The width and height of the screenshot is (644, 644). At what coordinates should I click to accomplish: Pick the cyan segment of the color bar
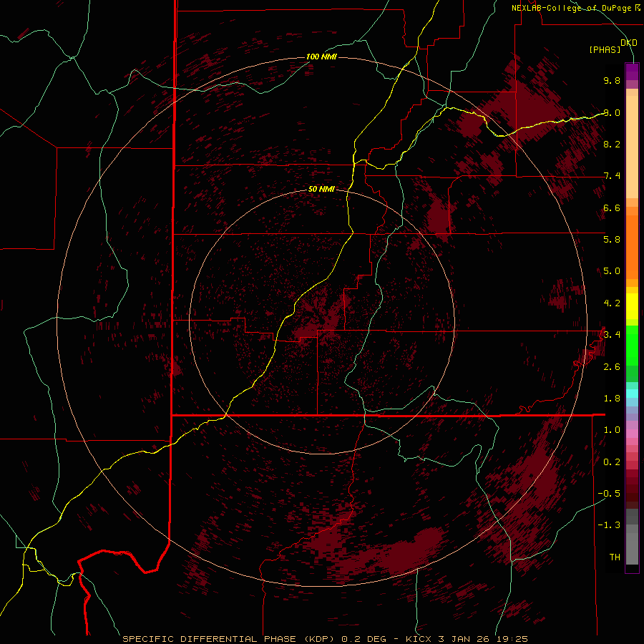632,394
